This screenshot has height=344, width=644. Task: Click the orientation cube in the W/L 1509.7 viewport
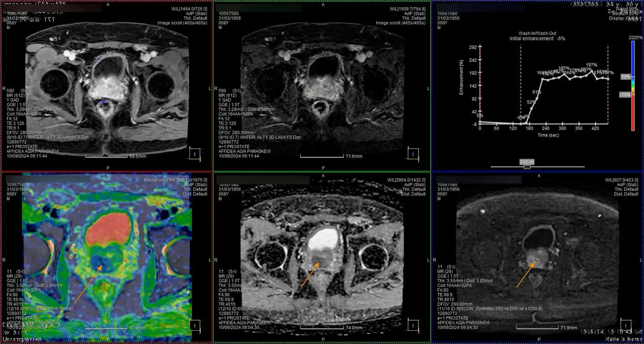point(413,154)
